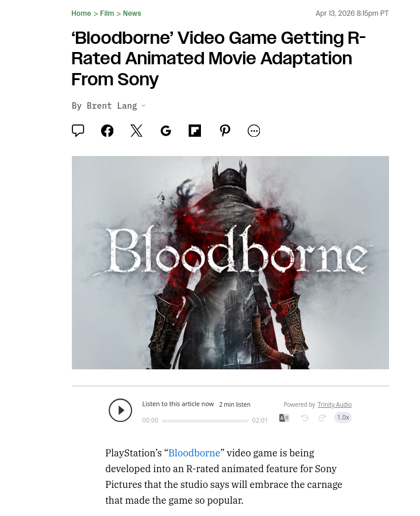Seek within the audio progress bar
Viewport: 420px width, 516px height.
click(205, 421)
